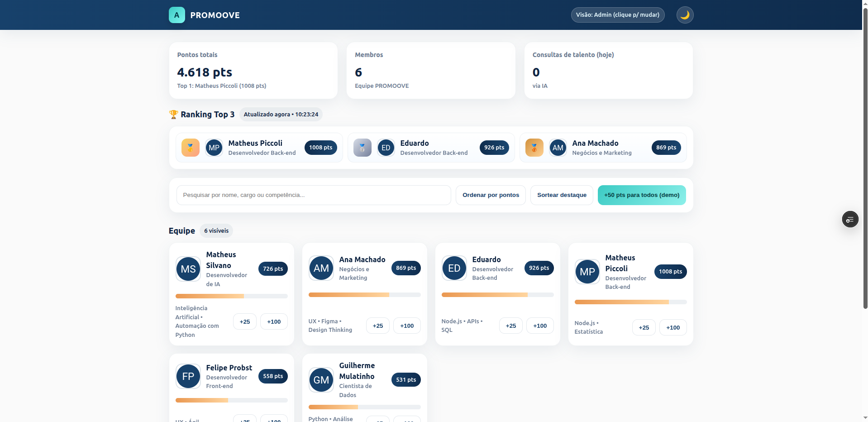Add +25 points to Eduardo's team card

pyautogui.click(x=510, y=326)
